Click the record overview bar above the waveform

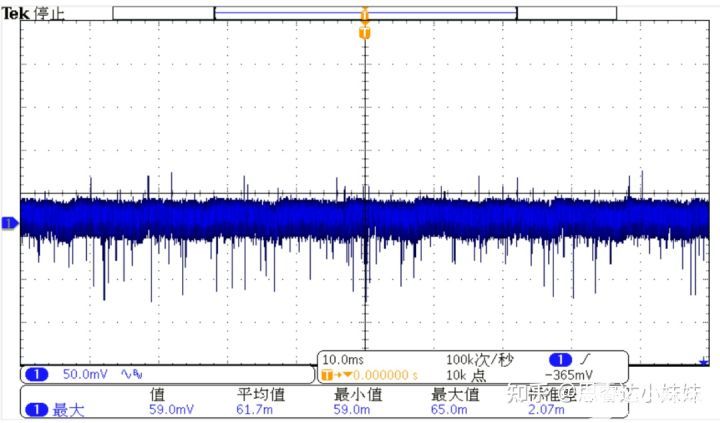[x=365, y=13]
